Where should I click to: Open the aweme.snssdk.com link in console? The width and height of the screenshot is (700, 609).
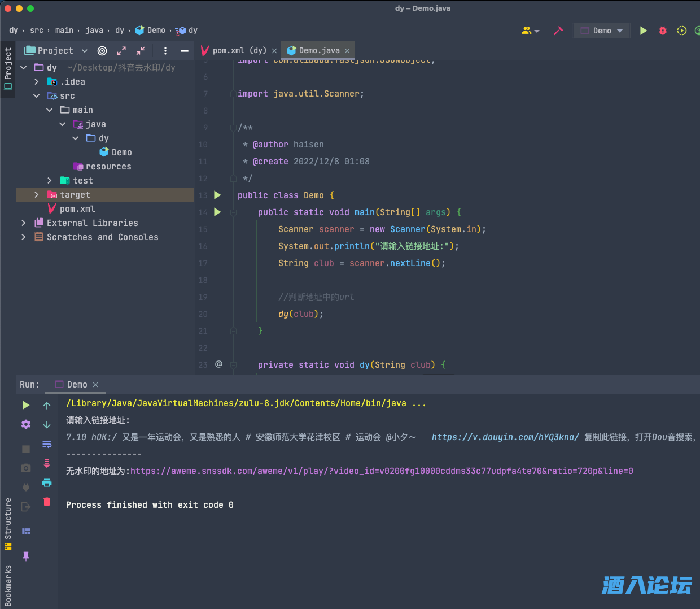pos(382,471)
